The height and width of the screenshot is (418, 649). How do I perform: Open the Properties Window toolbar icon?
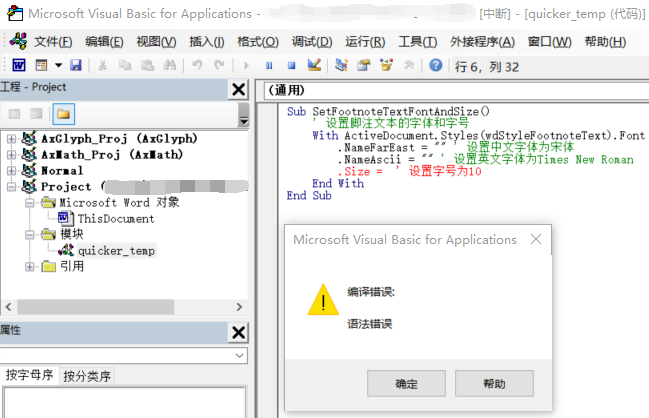(x=364, y=65)
